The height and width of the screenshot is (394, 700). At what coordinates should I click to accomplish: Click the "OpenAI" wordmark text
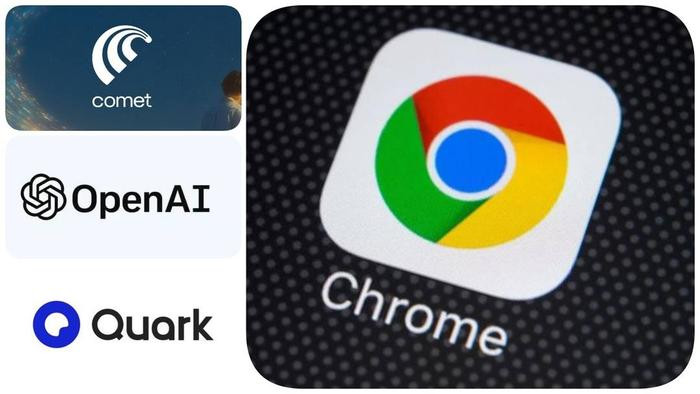141,199
